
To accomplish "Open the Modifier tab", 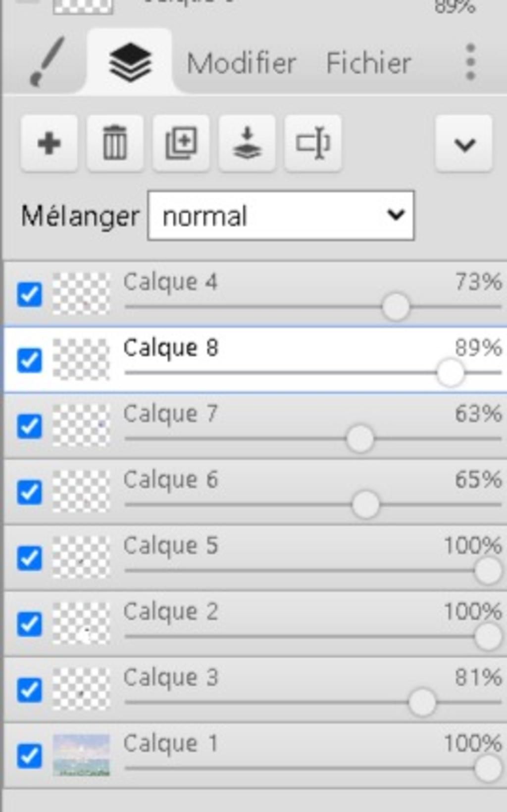I will (x=241, y=63).
